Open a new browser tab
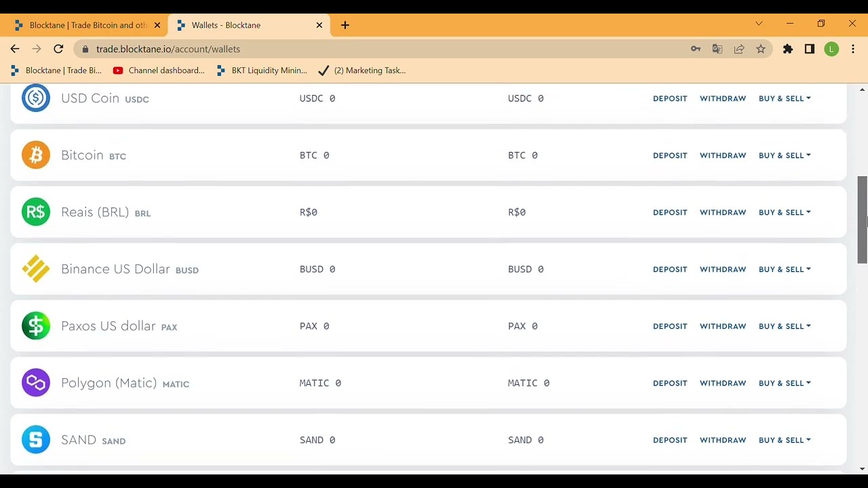This screenshot has width=868, height=488. pyautogui.click(x=345, y=25)
